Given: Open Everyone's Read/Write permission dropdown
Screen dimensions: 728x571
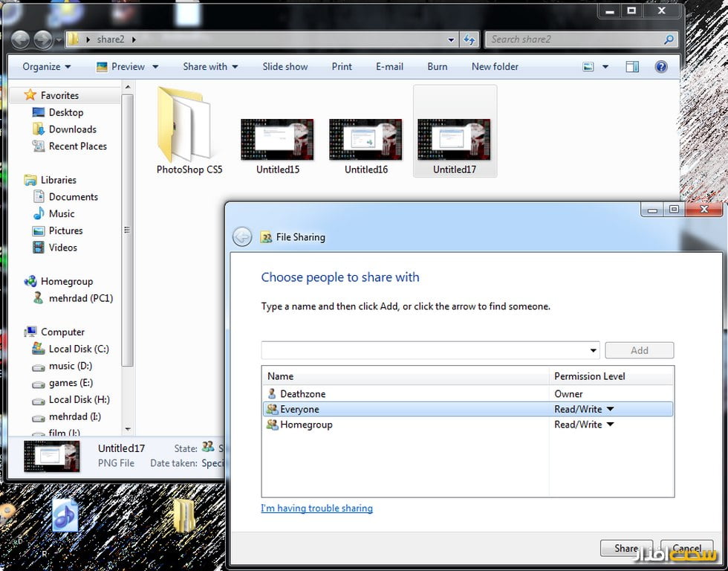Looking at the screenshot, I should 610,409.
